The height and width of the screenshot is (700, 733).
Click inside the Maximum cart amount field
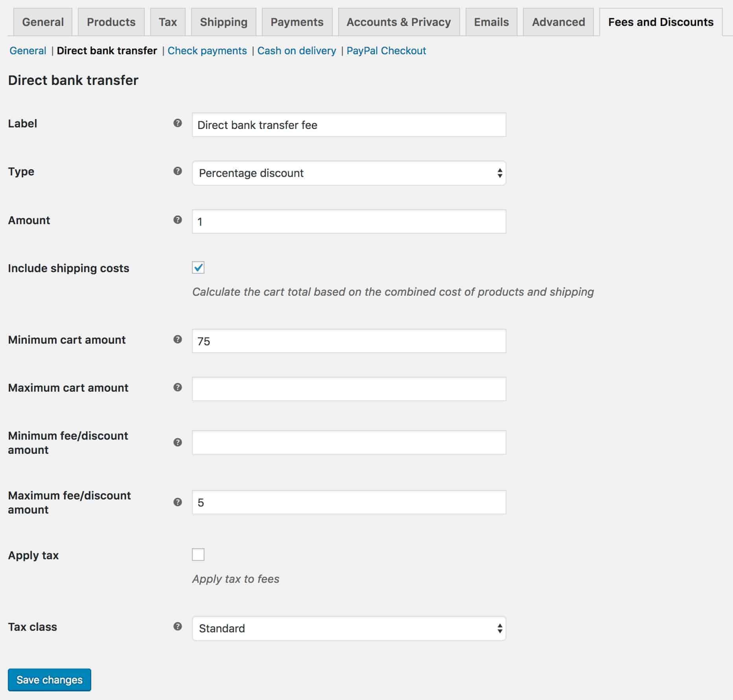pyautogui.click(x=348, y=389)
